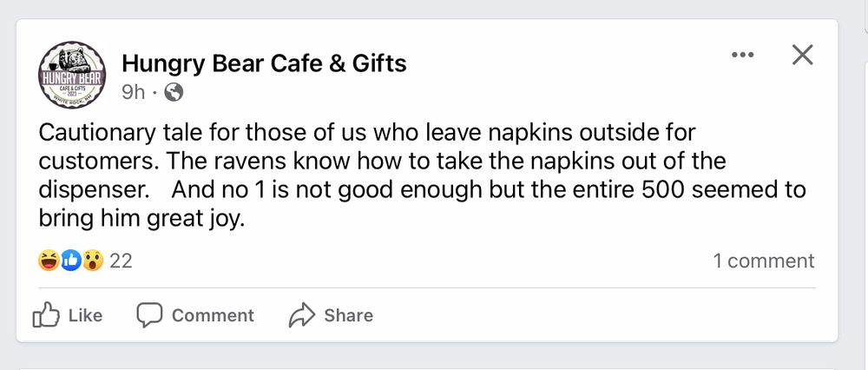
Task: Click the Share arrow icon
Action: (302, 315)
